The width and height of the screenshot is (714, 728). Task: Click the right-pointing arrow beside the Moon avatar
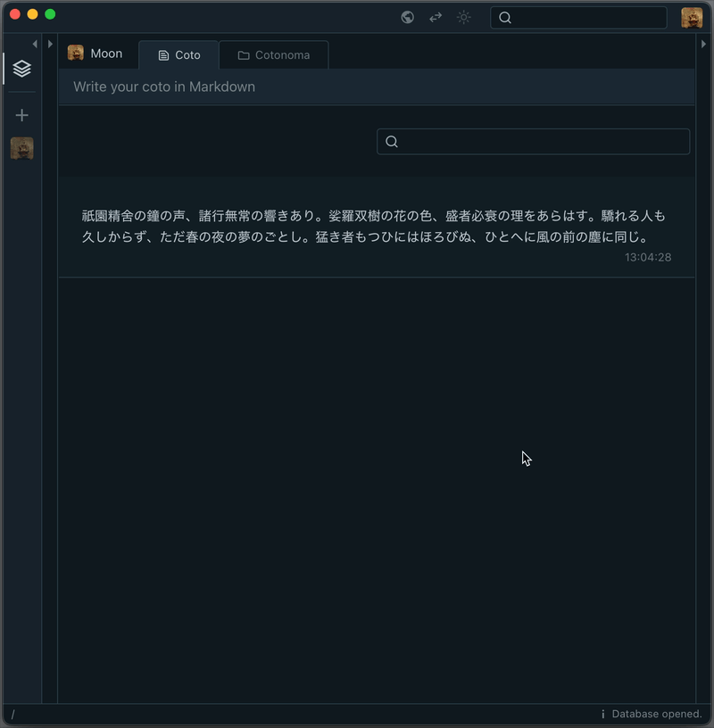[50, 44]
